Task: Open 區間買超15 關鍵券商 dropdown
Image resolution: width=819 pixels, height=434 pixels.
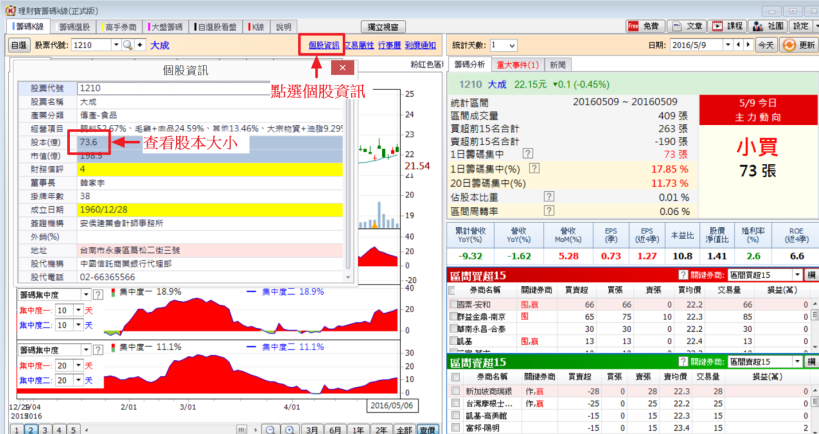Action: click(798, 275)
